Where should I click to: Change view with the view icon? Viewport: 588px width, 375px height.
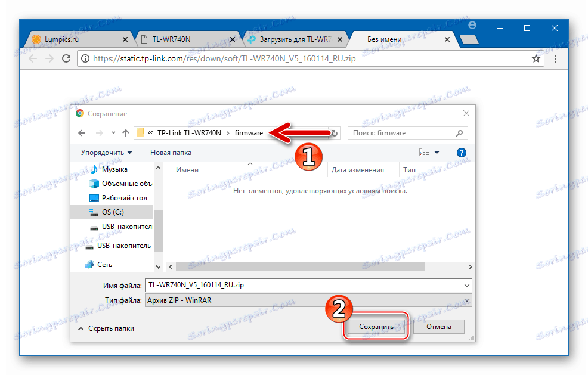coord(424,152)
